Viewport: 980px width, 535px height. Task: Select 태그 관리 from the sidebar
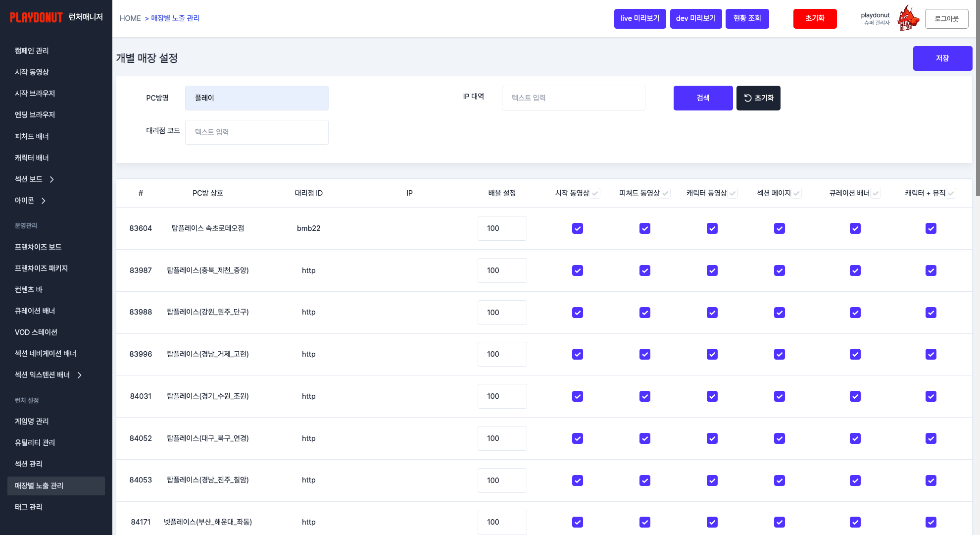[29, 507]
